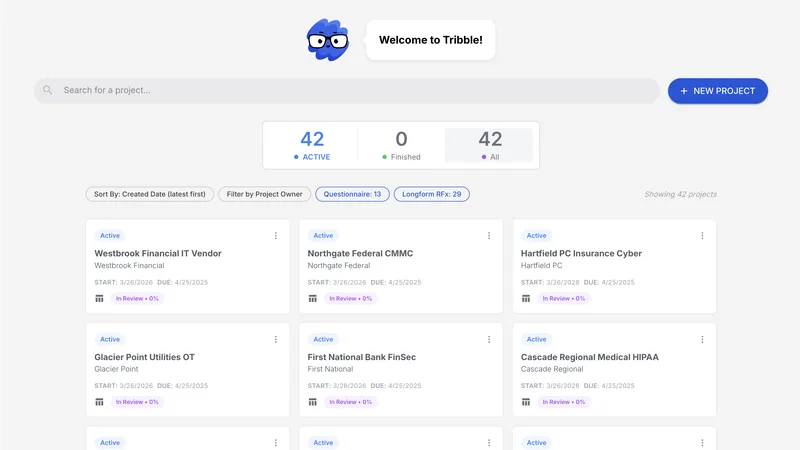Click start and due dates on Westbrook card

pyautogui.click(x=151, y=282)
